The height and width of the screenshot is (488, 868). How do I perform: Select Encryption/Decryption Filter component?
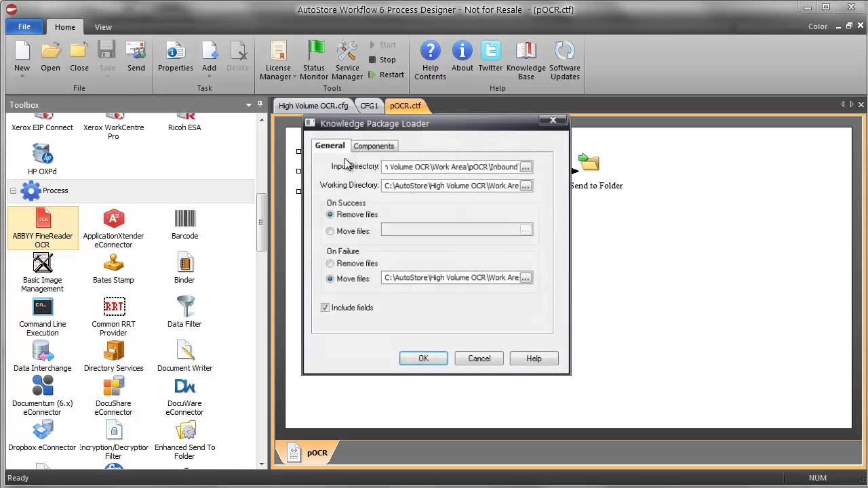pos(113,440)
